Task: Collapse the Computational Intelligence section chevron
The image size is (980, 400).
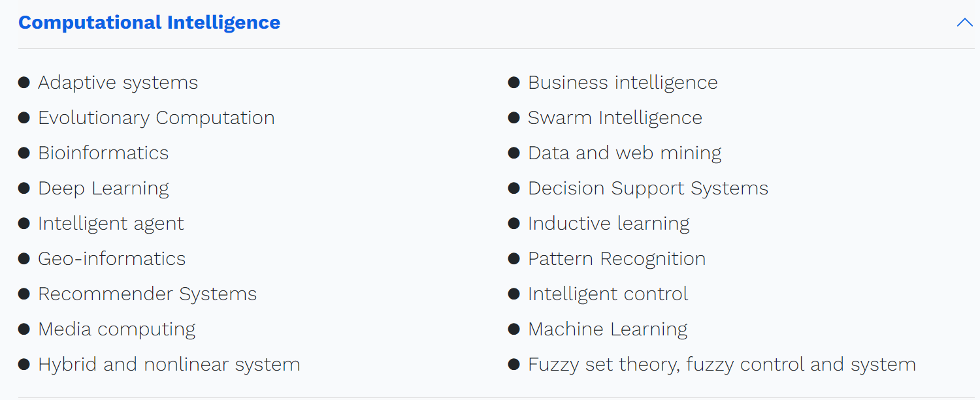Action: [964, 22]
